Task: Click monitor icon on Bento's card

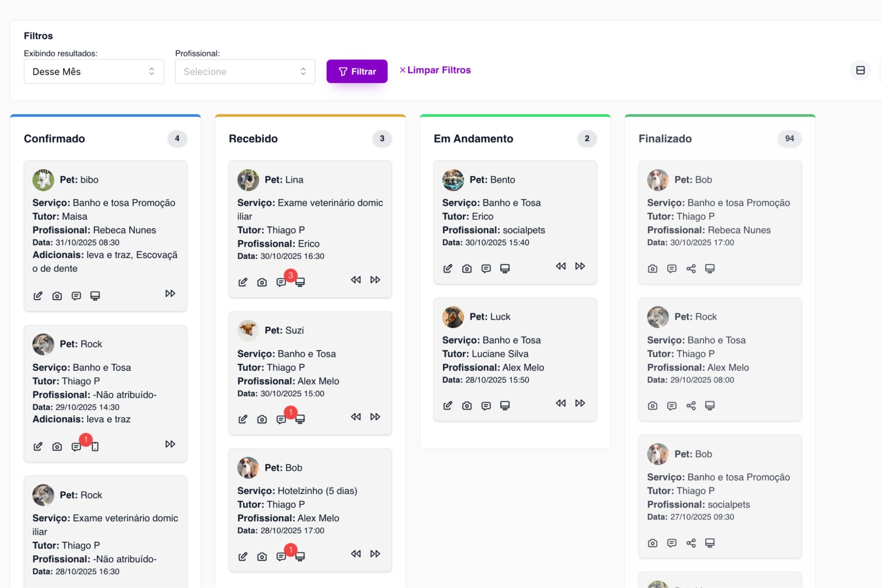Action: click(505, 268)
